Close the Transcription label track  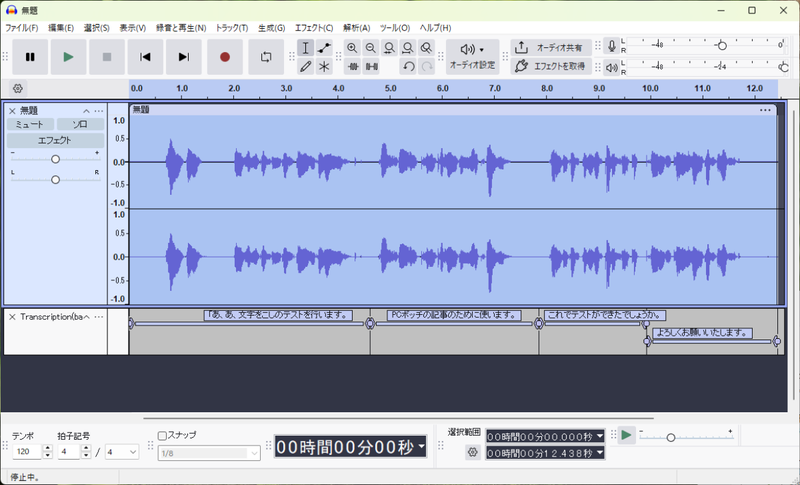point(12,317)
